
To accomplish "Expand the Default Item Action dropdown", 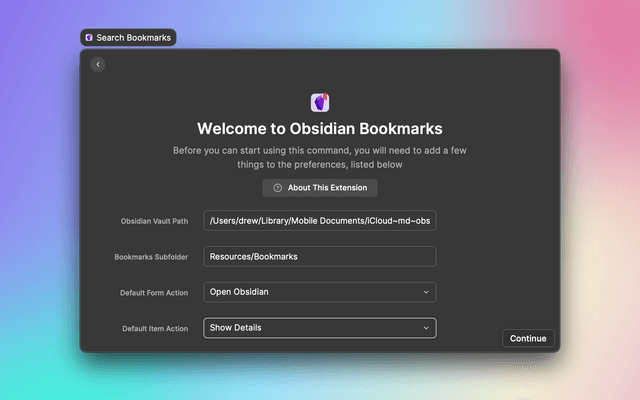I will coord(320,328).
